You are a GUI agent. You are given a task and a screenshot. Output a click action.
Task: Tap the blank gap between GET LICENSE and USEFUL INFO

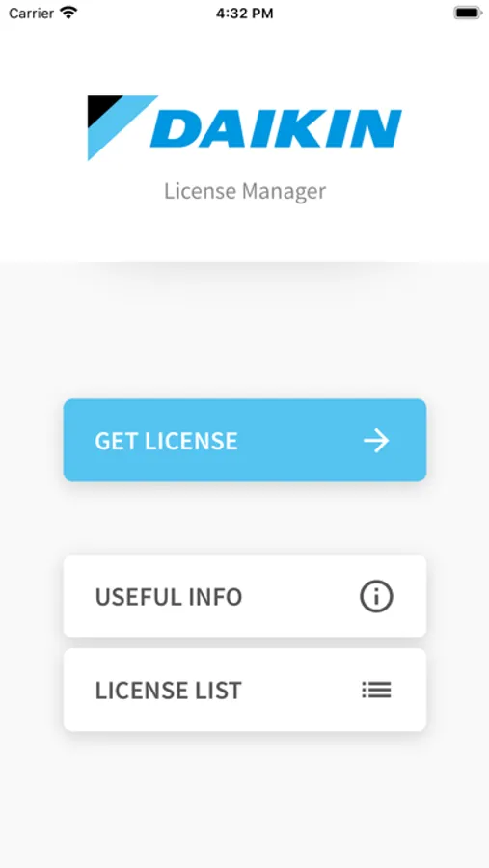pos(244,518)
